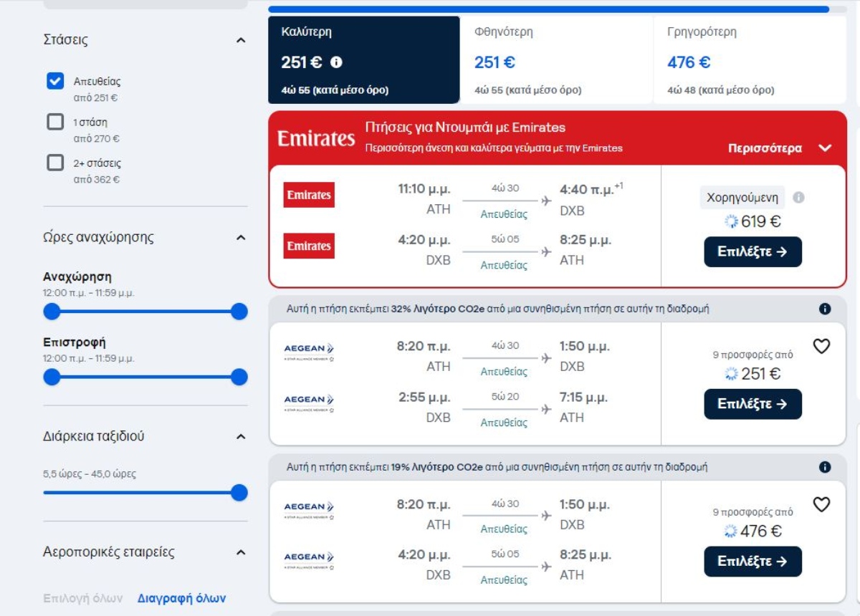The height and width of the screenshot is (616, 860).
Task: Collapse the Ώρες αναχώρησης section
Action: (x=241, y=238)
